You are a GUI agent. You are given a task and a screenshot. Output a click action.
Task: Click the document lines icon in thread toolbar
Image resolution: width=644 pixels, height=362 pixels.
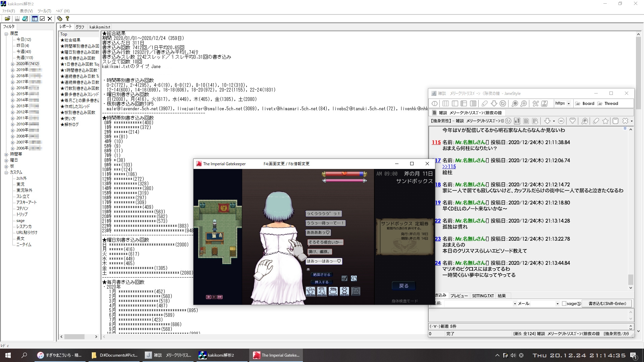[526, 121]
